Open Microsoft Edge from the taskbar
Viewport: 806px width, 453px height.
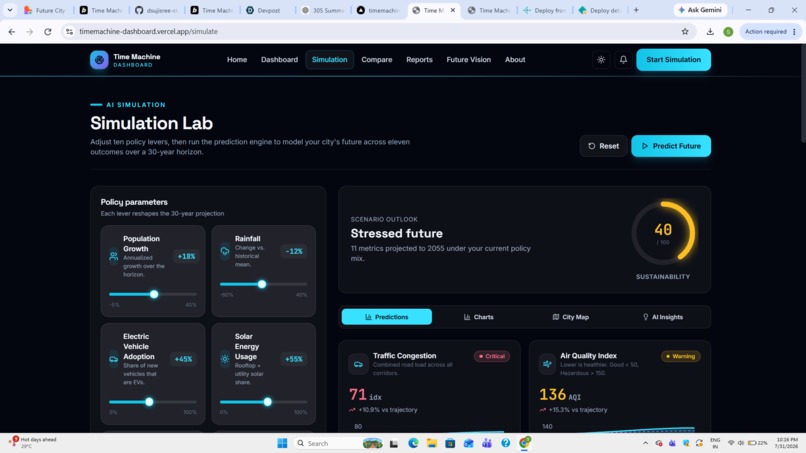coord(413,443)
